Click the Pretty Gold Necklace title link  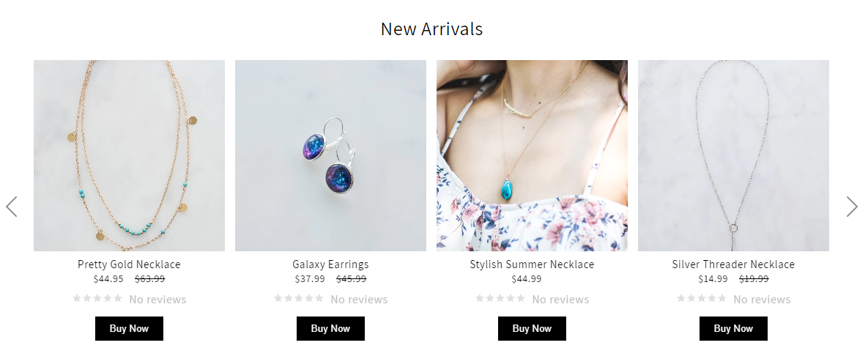pos(129,264)
